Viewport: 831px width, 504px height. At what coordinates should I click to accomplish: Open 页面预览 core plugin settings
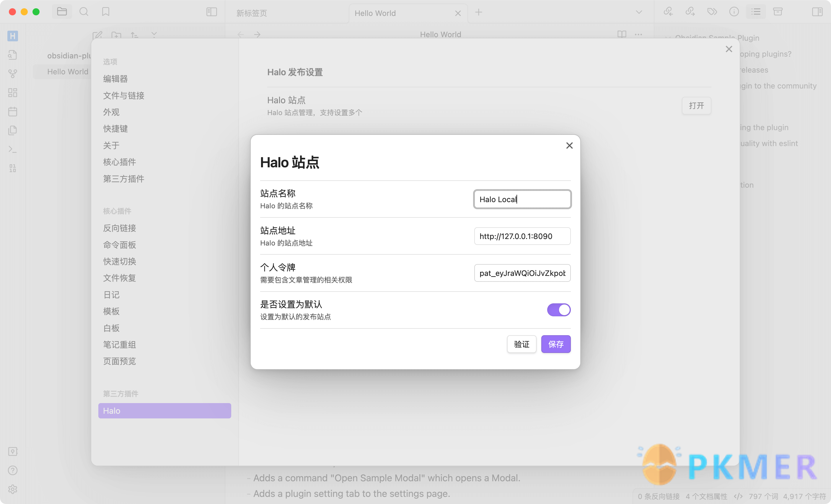pos(119,361)
